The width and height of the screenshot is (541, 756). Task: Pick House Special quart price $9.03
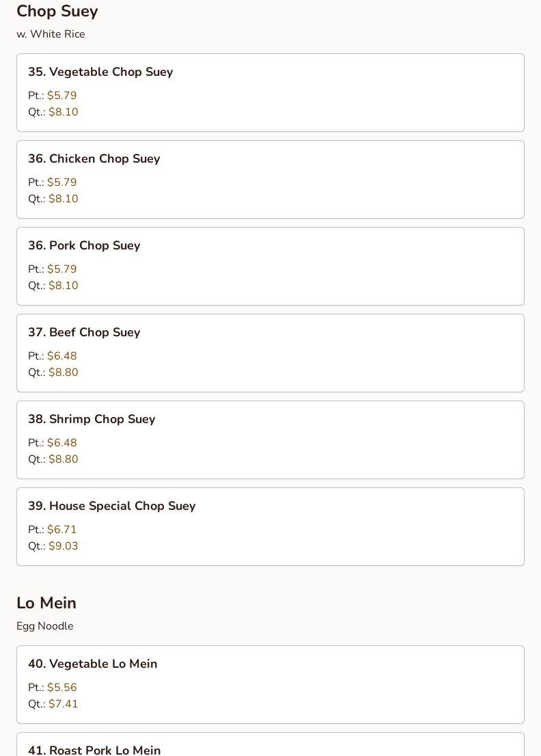[63, 545]
